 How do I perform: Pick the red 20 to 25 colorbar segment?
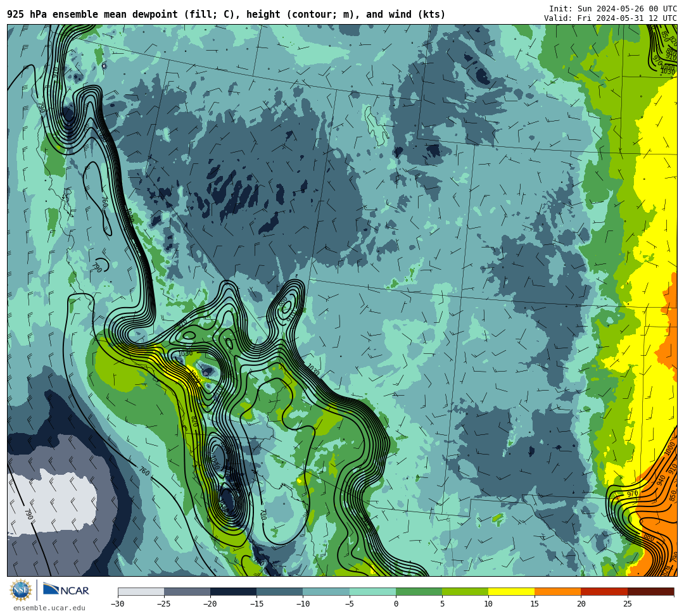(604, 591)
